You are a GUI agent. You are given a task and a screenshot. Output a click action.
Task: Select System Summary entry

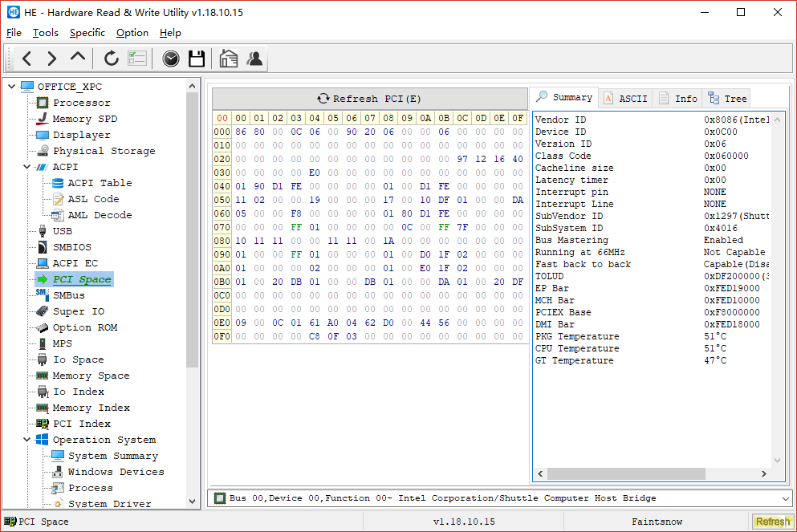click(x=113, y=457)
